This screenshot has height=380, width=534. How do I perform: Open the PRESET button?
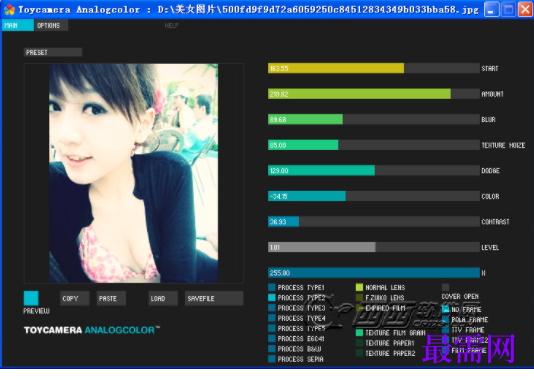click(53, 52)
